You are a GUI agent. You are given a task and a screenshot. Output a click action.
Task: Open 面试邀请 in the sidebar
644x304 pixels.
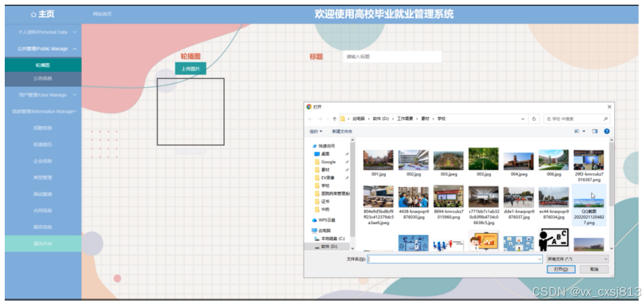tap(43, 194)
